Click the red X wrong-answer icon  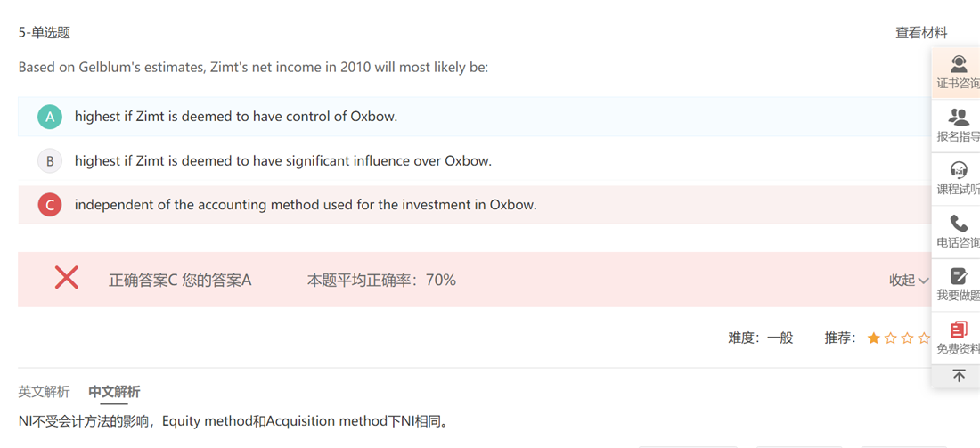[x=67, y=278]
